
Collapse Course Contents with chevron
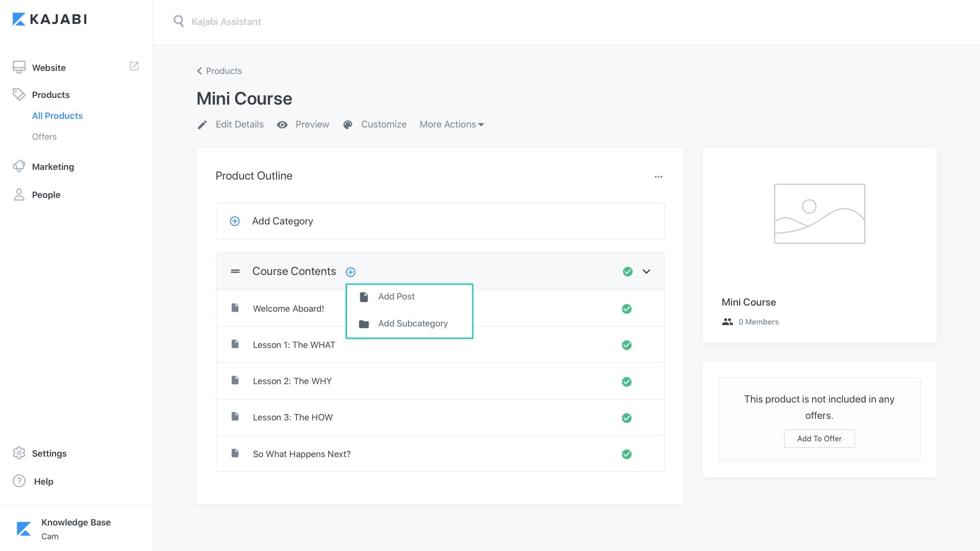pos(646,272)
